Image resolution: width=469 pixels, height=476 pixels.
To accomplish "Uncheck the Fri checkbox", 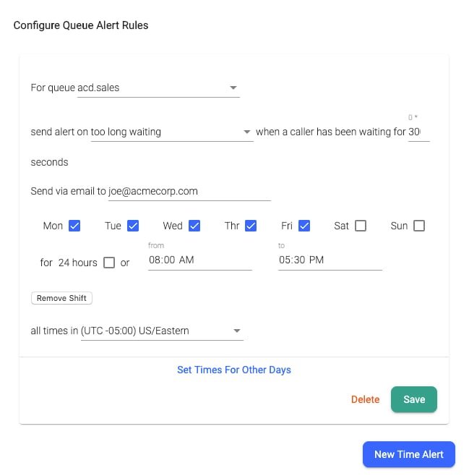I will click(x=304, y=226).
